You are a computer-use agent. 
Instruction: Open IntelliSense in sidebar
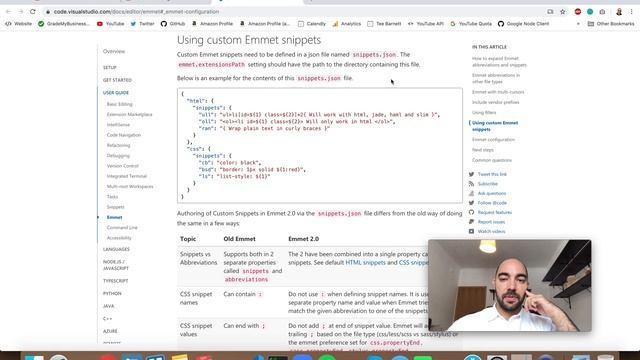pyautogui.click(x=118, y=124)
